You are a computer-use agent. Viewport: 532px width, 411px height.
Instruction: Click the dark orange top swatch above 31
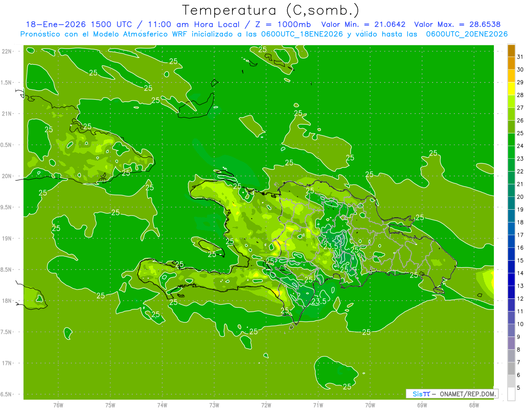coord(511,50)
